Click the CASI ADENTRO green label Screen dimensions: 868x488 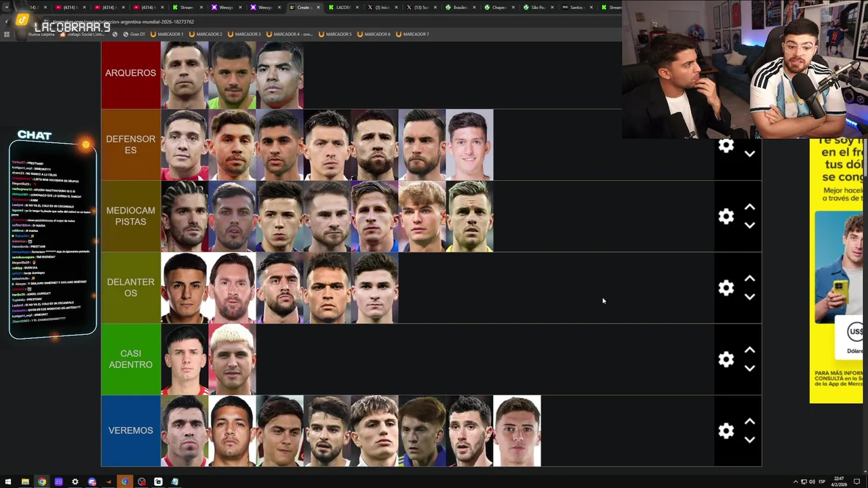pyautogui.click(x=131, y=359)
